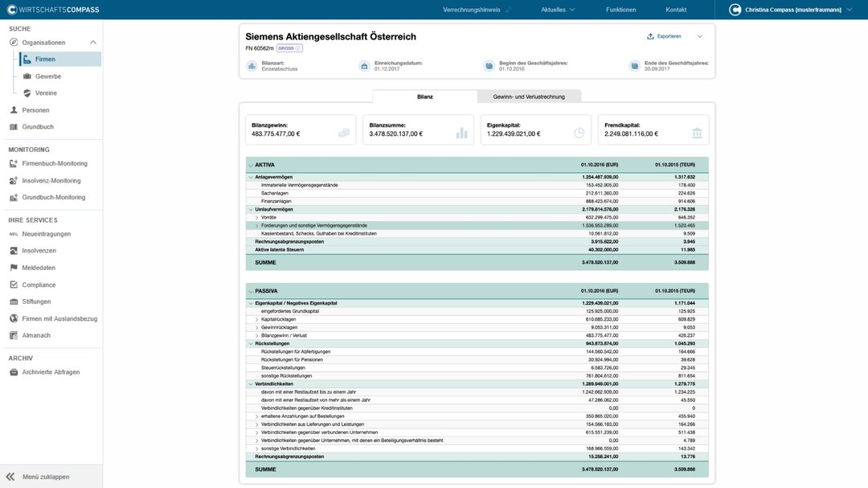Screen dimensions: 868x488
Task: Click the Bilanzgewinn coins icon
Action: [x=344, y=133]
